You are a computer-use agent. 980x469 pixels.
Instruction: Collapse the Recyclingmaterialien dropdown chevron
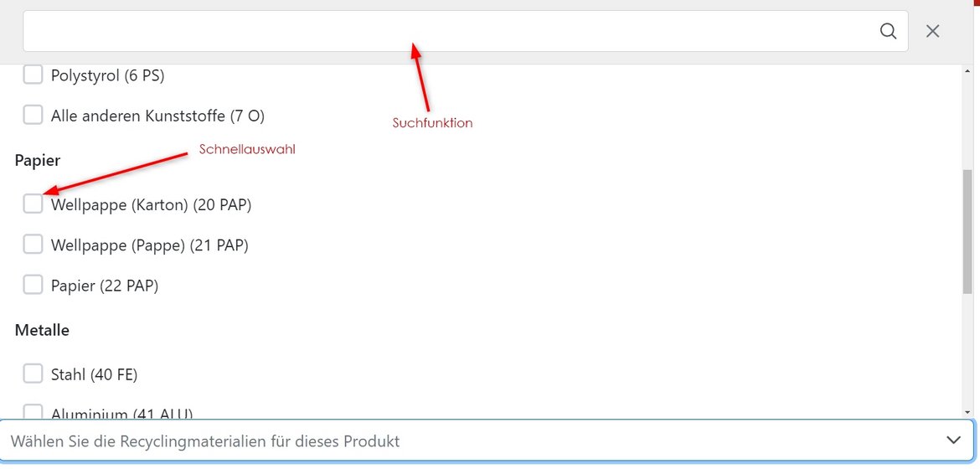(x=953, y=441)
